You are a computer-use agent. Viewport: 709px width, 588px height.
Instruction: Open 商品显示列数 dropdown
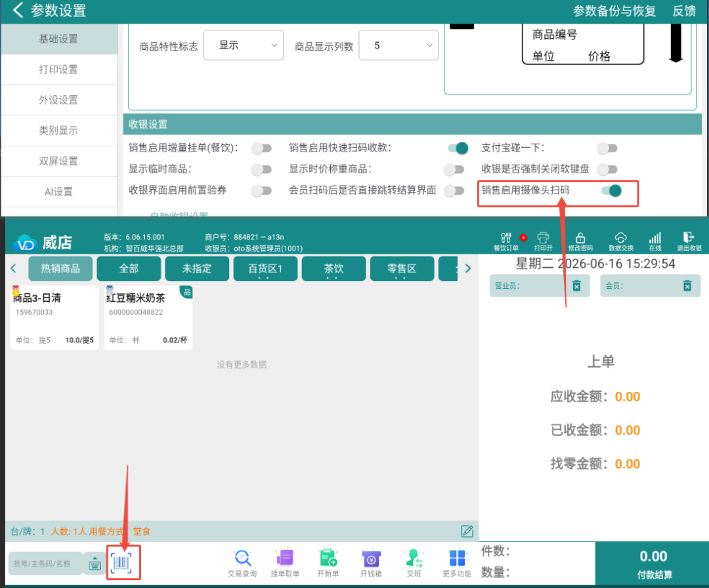pyautogui.click(x=398, y=45)
